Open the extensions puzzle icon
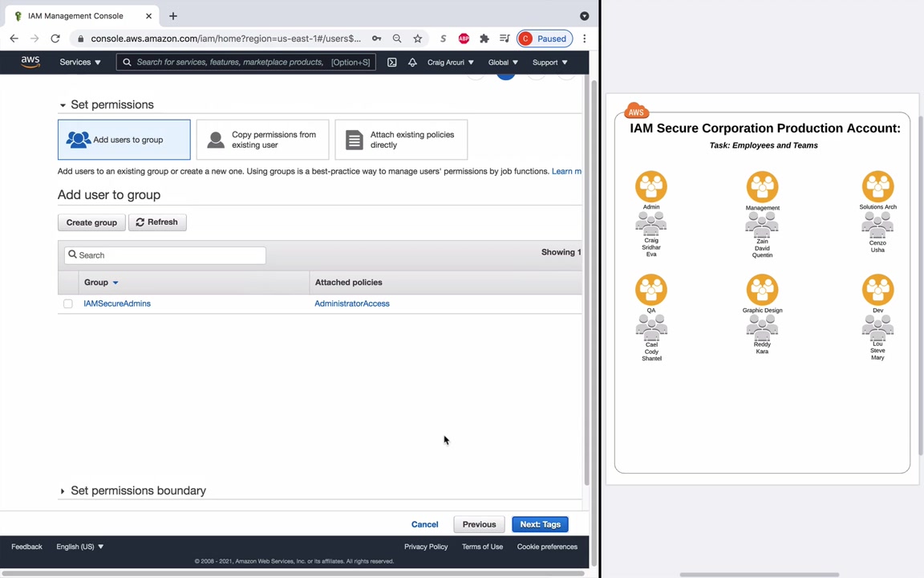This screenshot has width=924, height=578. (484, 39)
